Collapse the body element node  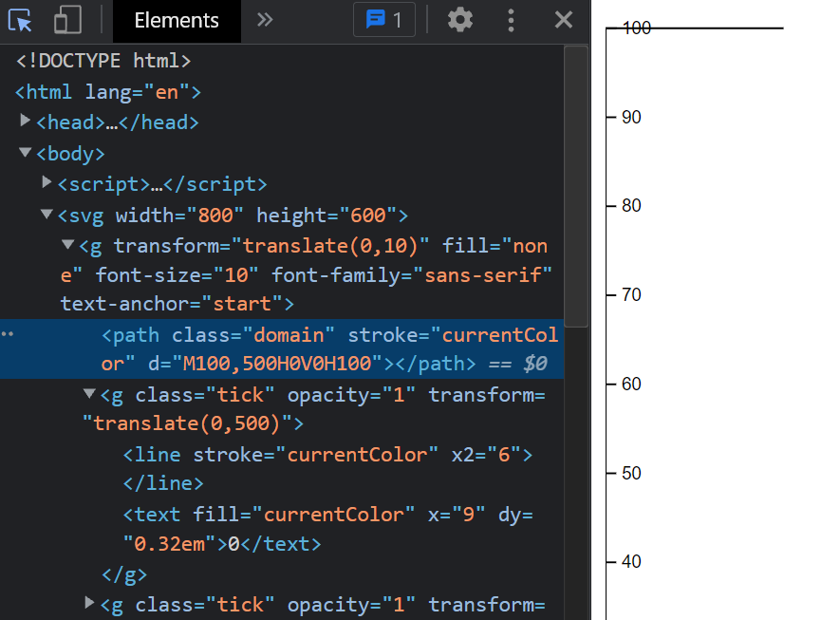pyautogui.click(x=26, y=152)
